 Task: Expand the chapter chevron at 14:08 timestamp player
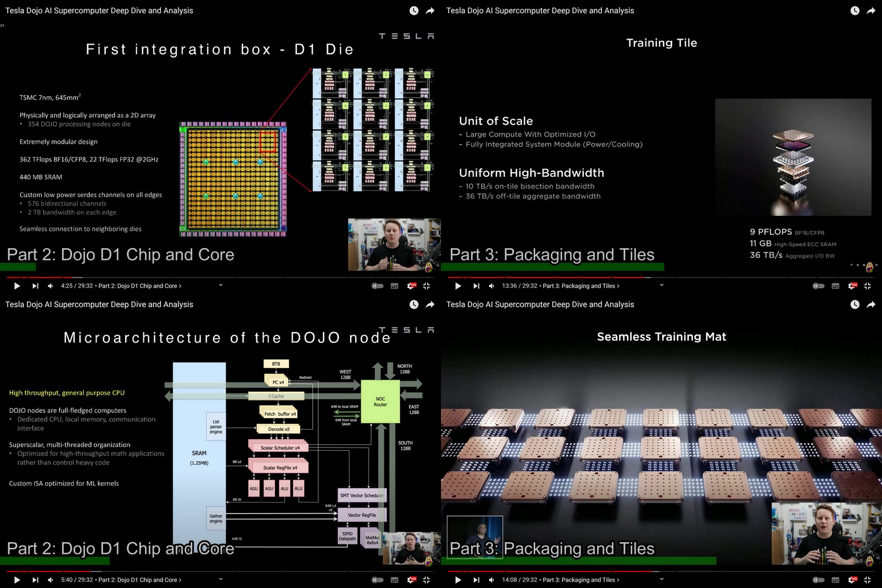pos(661,580)
